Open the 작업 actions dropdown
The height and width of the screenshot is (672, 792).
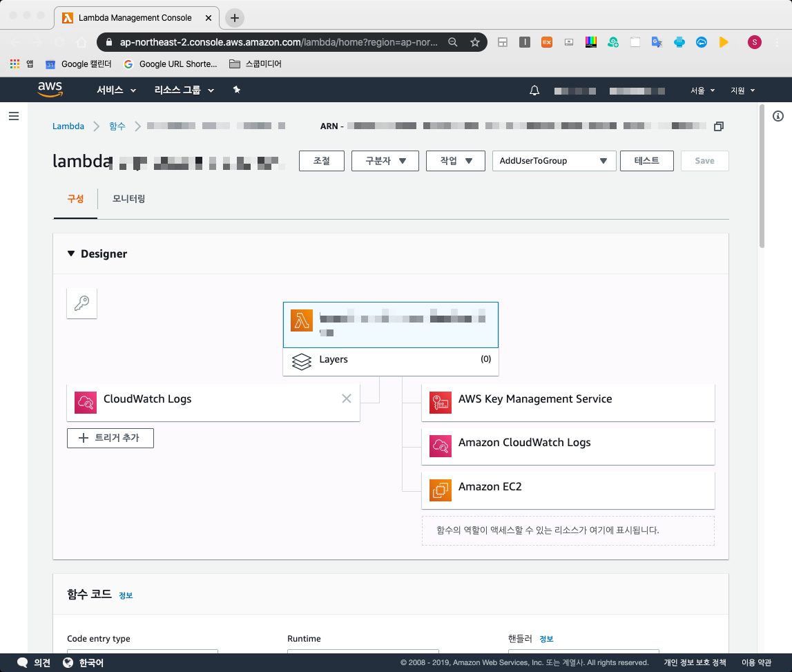(x=456, y=161)
